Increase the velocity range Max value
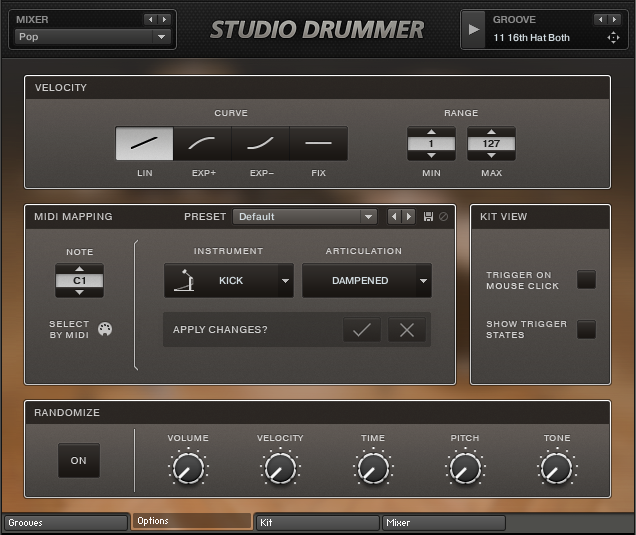This screenshot has width=636, height=535. (491, 131)
